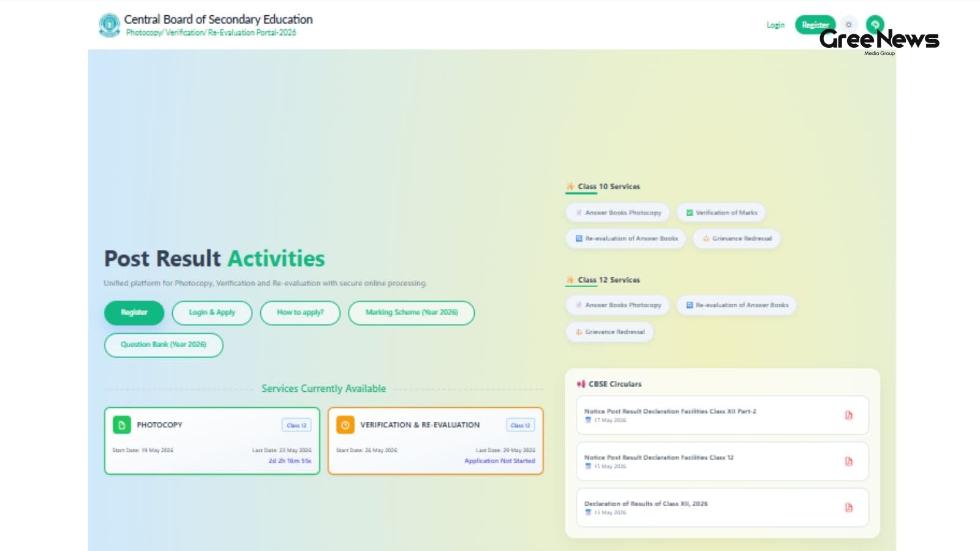The height and width of the screenshot is (551, 980).
Task: Open Question Bank (Year 2026)
Action: pos(164,345)
